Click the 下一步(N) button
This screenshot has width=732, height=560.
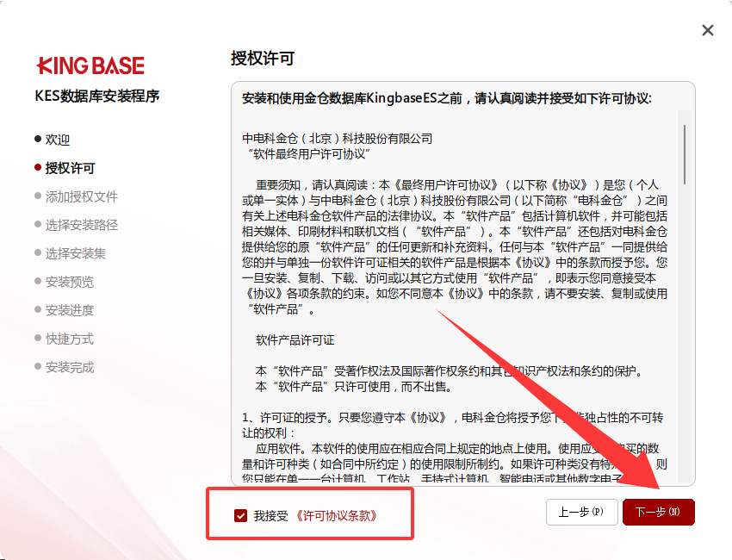coord(658,512)
